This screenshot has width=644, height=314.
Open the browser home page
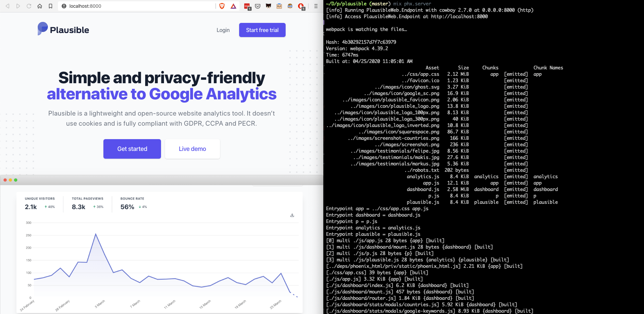click(x=40, y=6)
